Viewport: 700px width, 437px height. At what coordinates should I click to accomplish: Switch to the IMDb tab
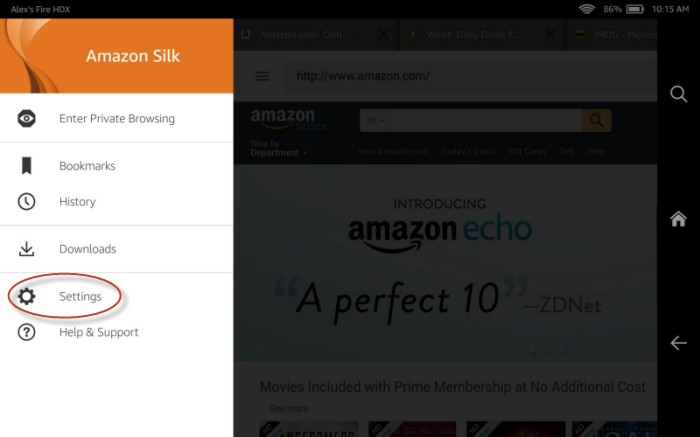(614, 35)
